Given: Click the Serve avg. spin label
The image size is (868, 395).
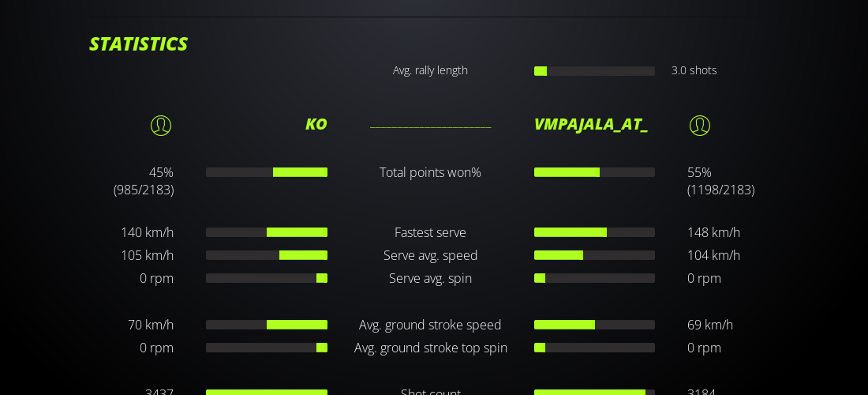Looking at the screenshot, I should coord(430,278).
